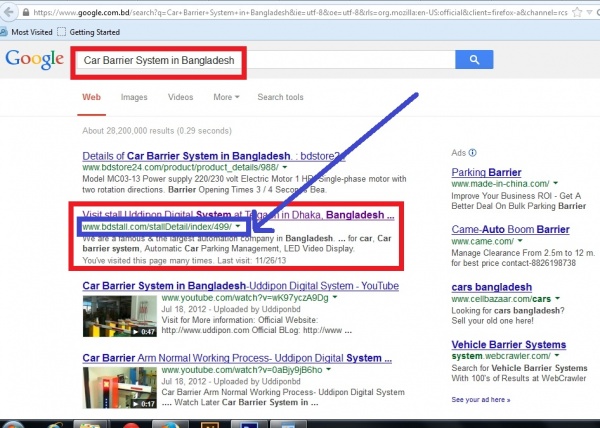This screenshot has height=428, width=600.
Task: Open the Came-Auto Boom Barrier ad
Action: (510, 229)
